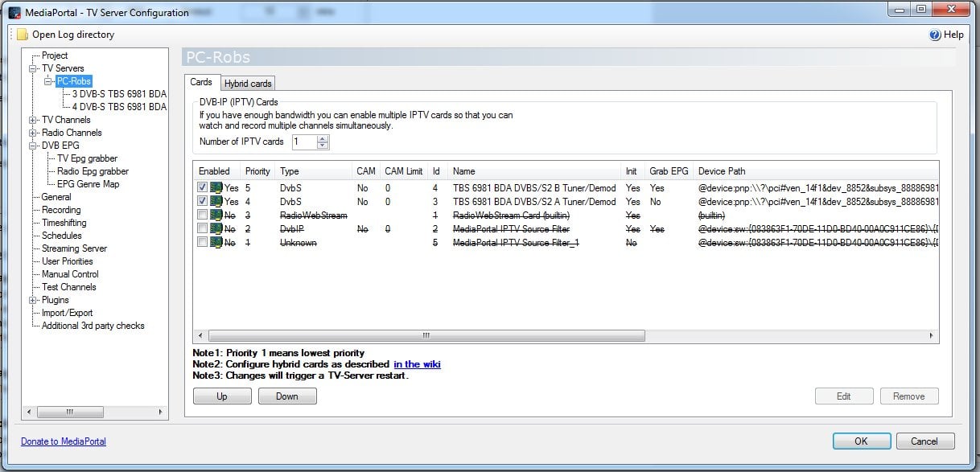Click the card icon in the Unknown type row

pos(216,242)
